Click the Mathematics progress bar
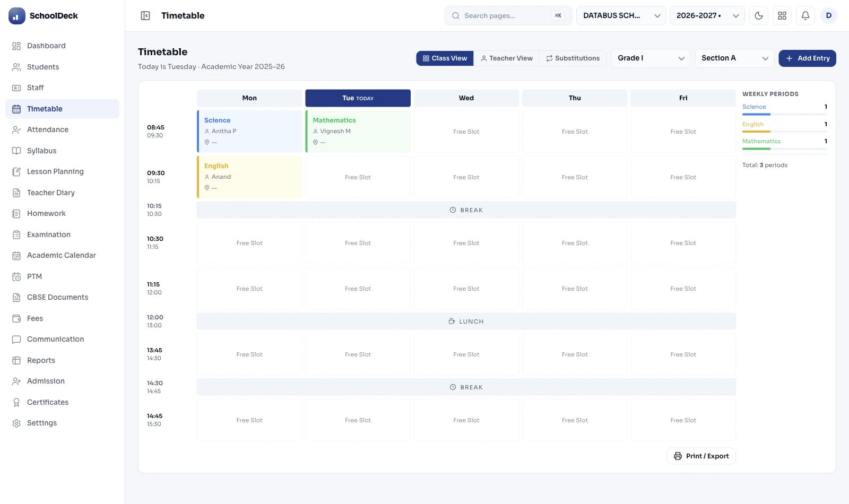Viewport: 849px width, 504px height. 785,149
